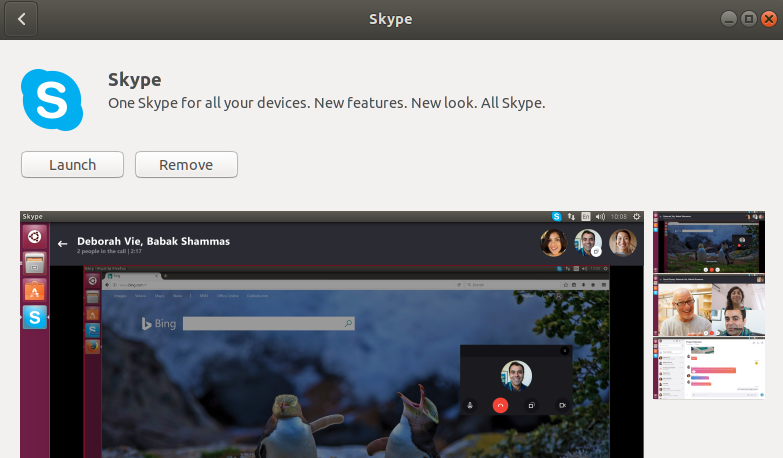The height and width of the screenshot is (458, 783).
Task: Click the Skype dock icon in the preview's launcher
Action: (34, 317)
